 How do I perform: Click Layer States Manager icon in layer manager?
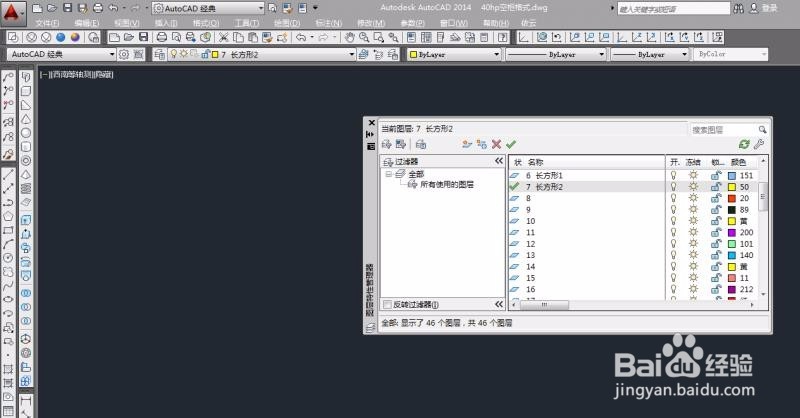pos(421,144)
